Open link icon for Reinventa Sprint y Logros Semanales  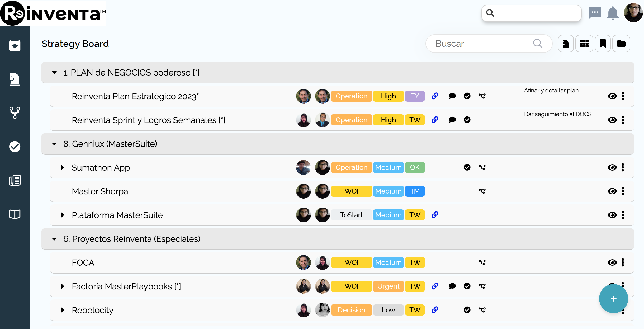(435, 120)
